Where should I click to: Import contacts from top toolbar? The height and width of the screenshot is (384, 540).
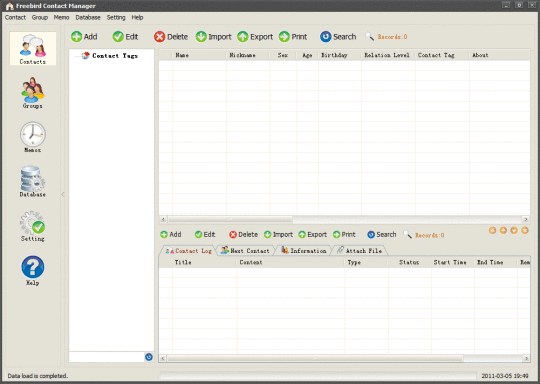point(214,37)
